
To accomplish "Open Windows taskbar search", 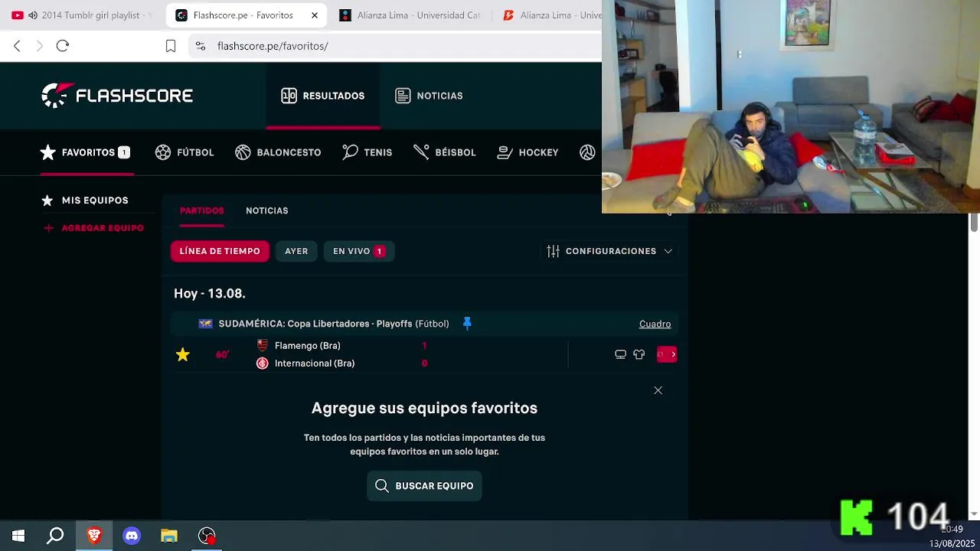I will 55,536.
